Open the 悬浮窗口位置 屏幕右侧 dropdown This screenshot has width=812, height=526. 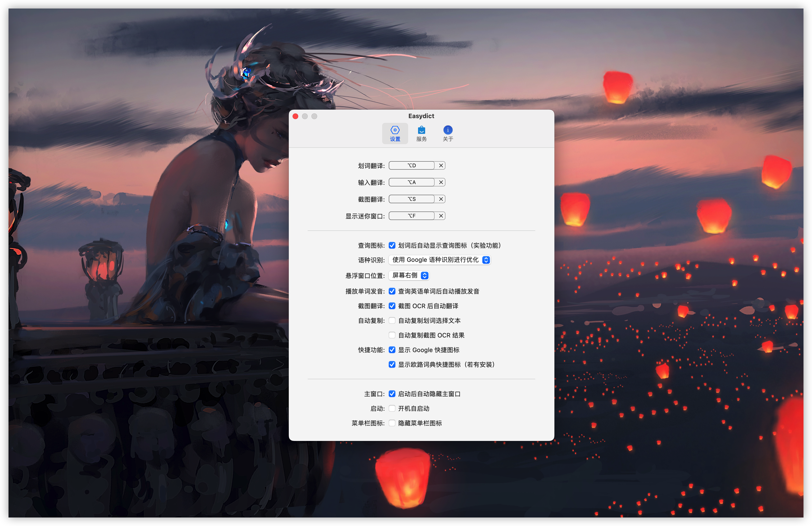coord(409,275)
